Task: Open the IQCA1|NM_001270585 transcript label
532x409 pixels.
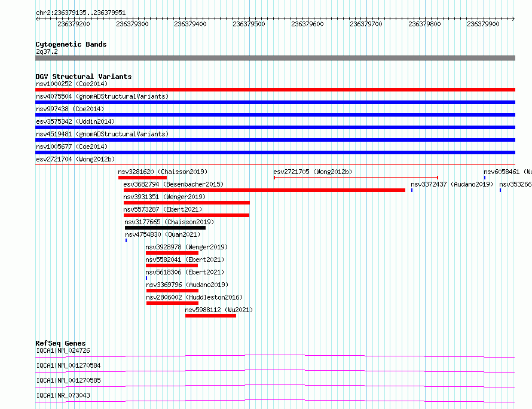Action: click(69, 380)
